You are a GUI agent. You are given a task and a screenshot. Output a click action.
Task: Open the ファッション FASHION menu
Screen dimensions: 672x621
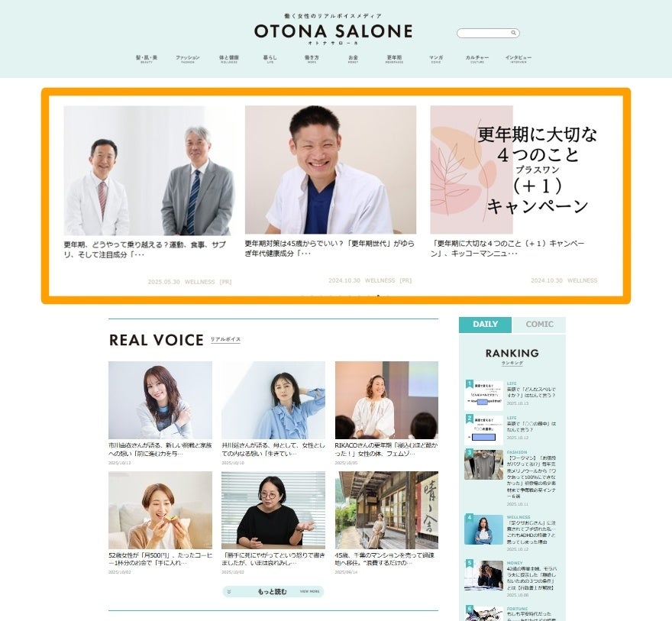(x=187, y=59)
